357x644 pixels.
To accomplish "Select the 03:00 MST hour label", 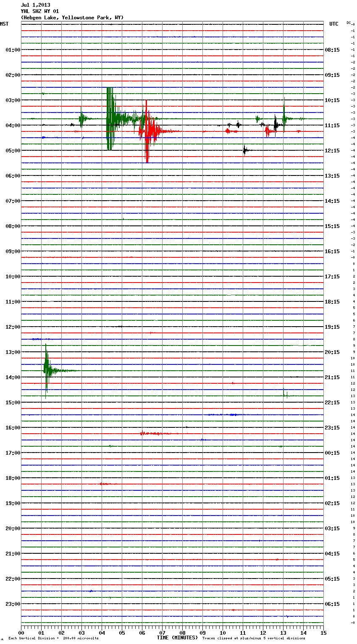I will [x=13, y=100].
